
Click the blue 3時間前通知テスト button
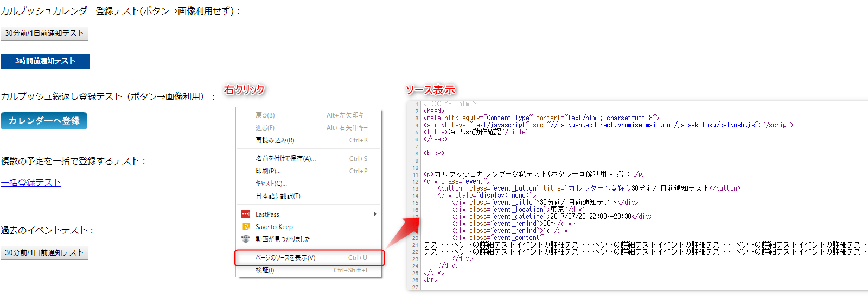click(45, 61)
